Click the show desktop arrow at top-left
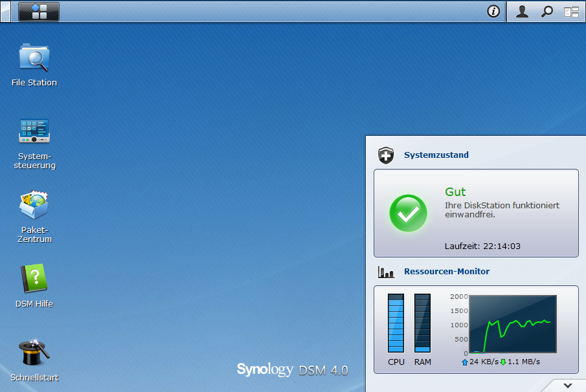The image size is (586, 392). click(5, 12)
